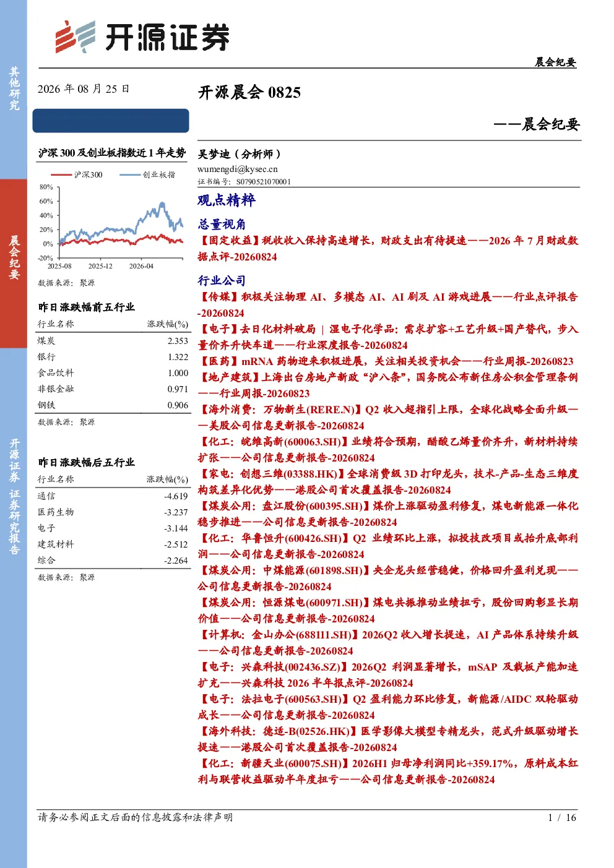This screenshot has width=614, height=868.
Task: Click the footer disclosure statement text
Action: 136,817
